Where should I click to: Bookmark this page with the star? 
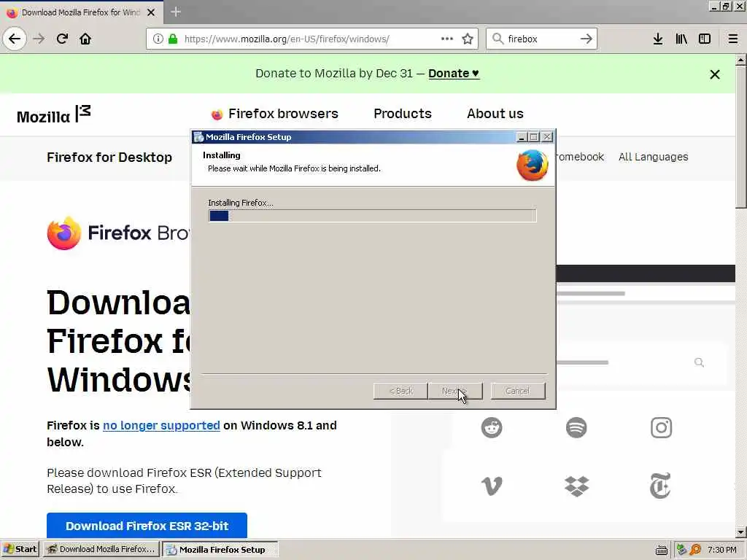[x=468, y=39]
